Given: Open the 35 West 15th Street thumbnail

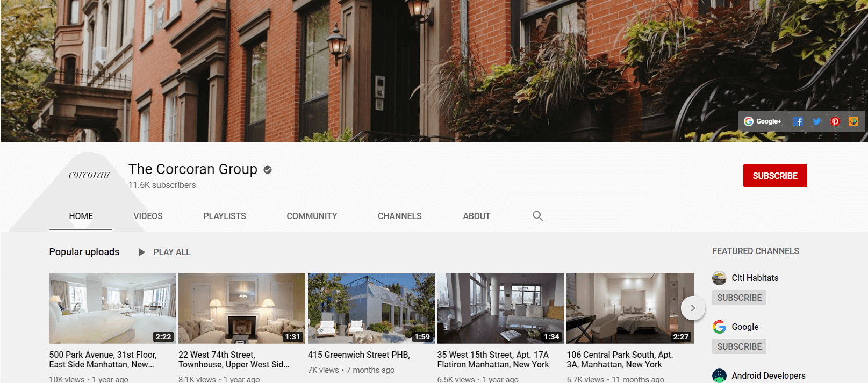Looking at the screenshot, I should click(501, 308).
